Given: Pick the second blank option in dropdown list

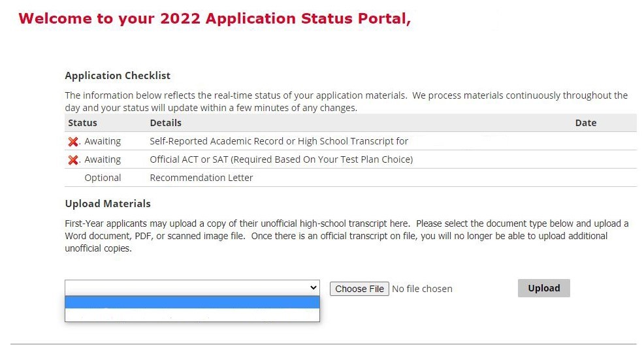Looking at the screenshot, I should [x=192, y=315].
